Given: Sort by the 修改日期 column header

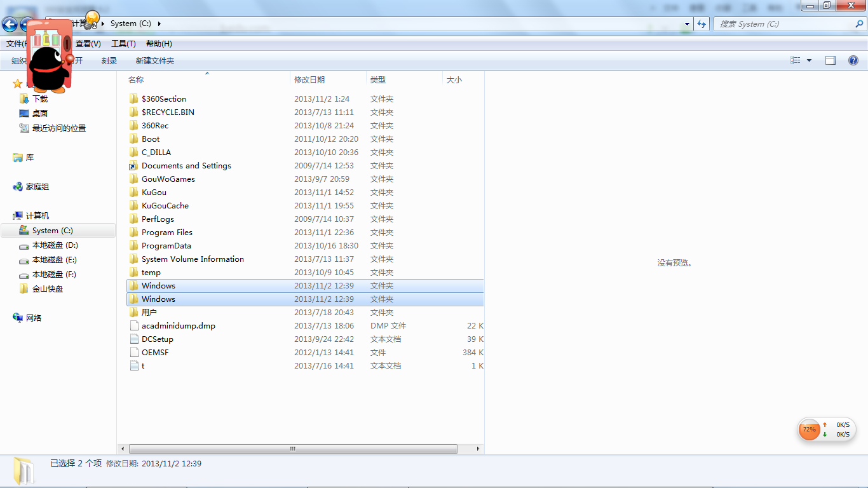Looking at the screenshot, I should point(328,79).
